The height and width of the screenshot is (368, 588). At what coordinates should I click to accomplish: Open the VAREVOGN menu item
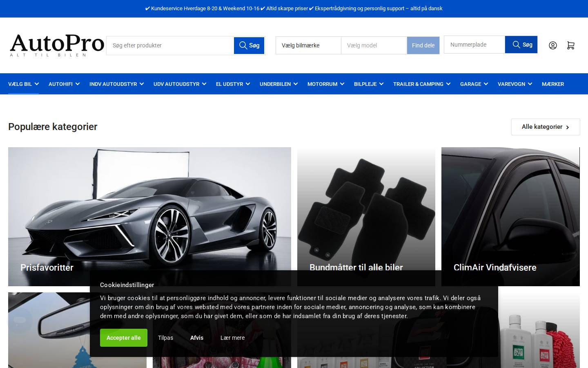click(x=515, y=84)
